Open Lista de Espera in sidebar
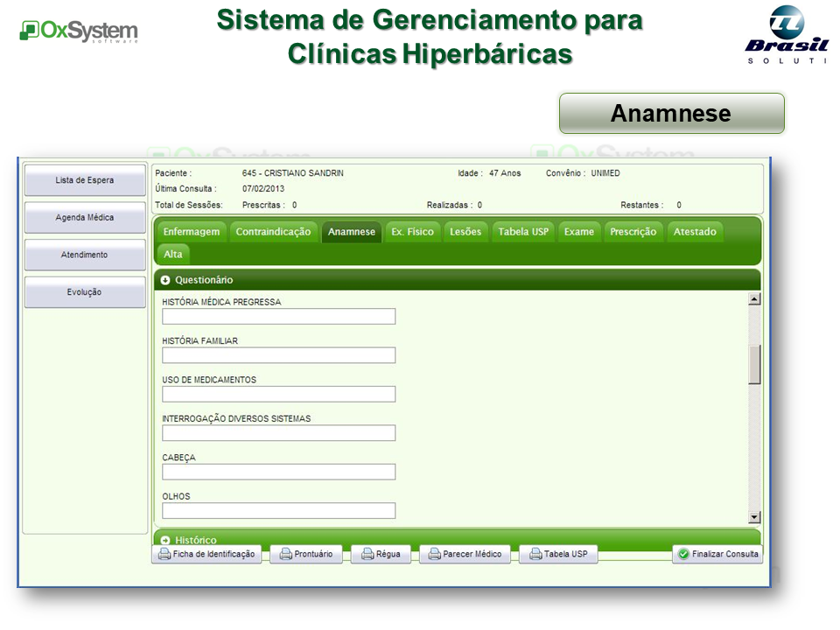Image resolution: width=840 pixels, height=630 pixels. tap(85, 180)
